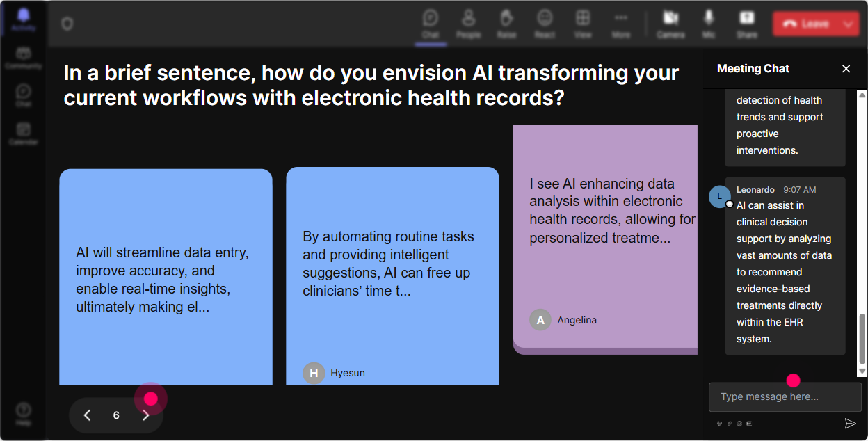Expand the Leave button dropdown arrow
This screenshot has height=441, width=868.
(x=849, y=24)
